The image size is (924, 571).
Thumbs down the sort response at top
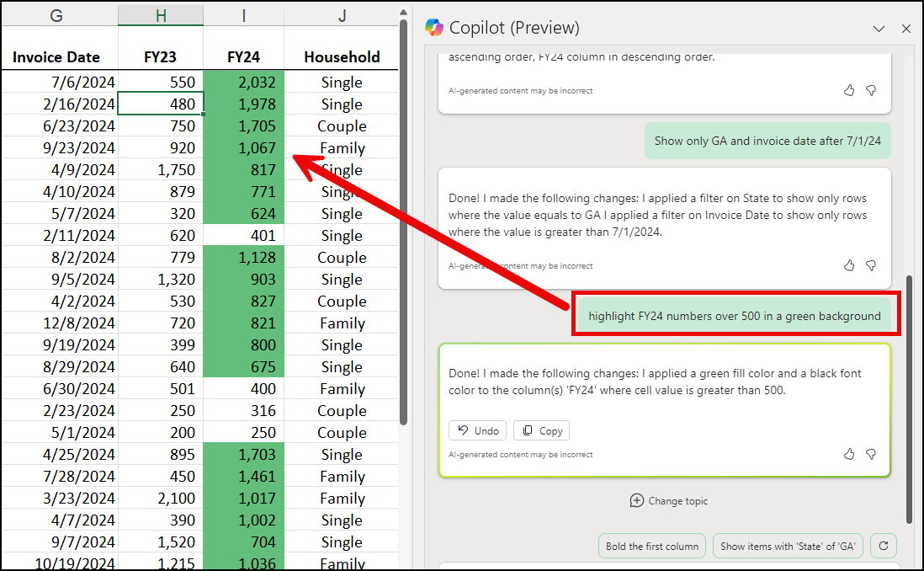point(871,90)
